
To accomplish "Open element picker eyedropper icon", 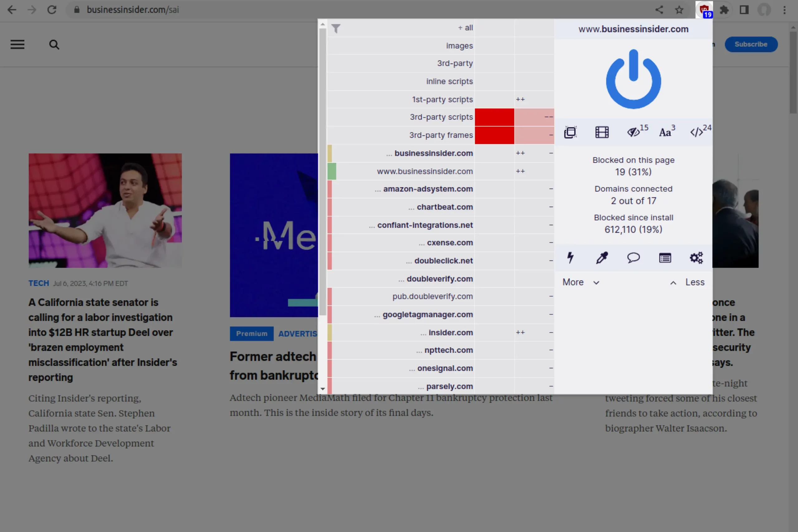I will 602,258.
